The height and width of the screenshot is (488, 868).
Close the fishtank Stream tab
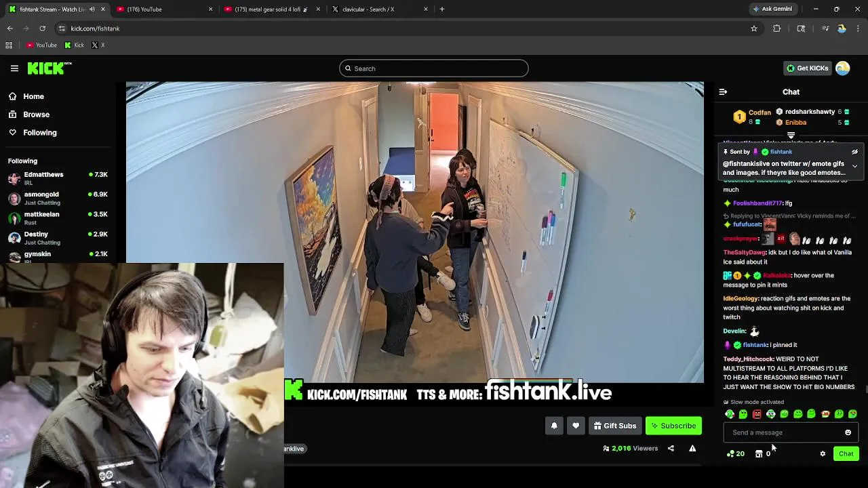coord(102,9)
